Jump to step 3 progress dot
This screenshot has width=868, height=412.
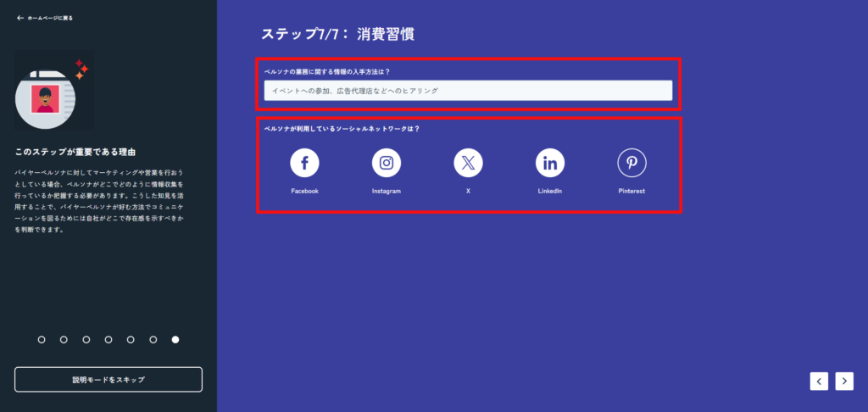click(86, 339)
